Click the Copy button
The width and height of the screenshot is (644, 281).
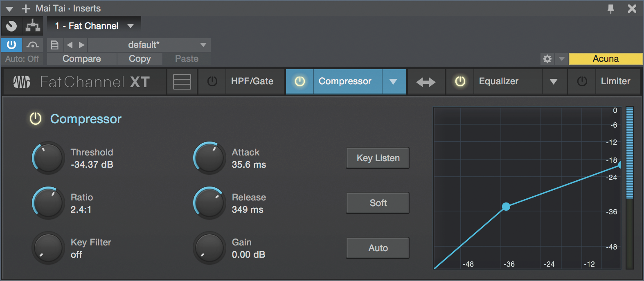click(x=140, y=59)
